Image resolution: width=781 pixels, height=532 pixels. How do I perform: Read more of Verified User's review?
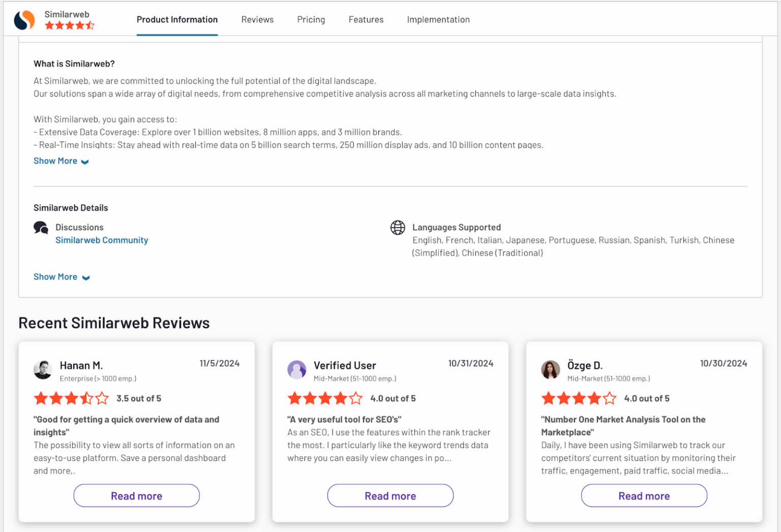tap(390, 495)
